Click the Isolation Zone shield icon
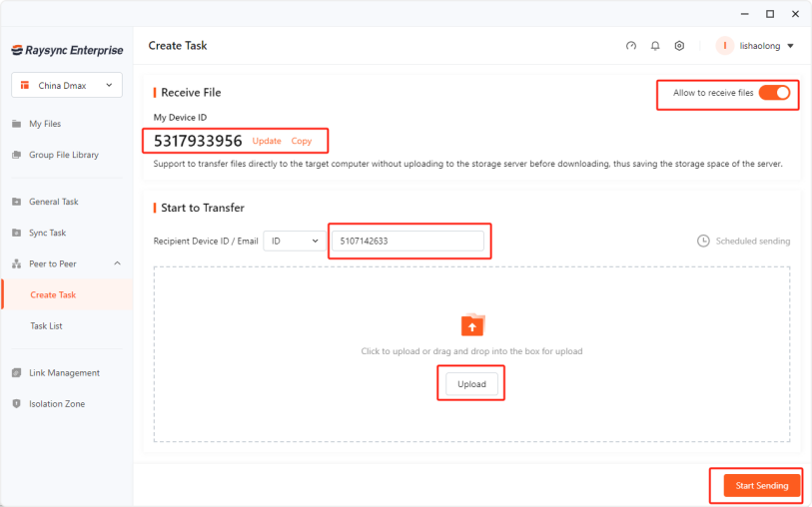This screenshot has height=507, width=812. pos(17,404)
